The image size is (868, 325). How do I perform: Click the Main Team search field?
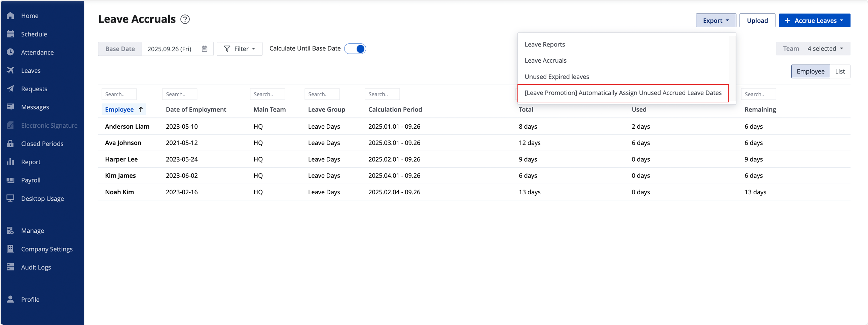[x=267, y=94]
